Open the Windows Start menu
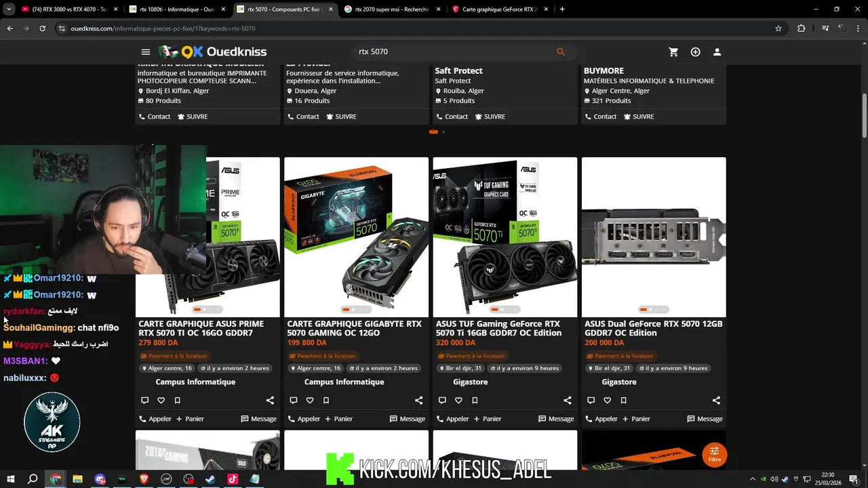 tap(10, 479)
